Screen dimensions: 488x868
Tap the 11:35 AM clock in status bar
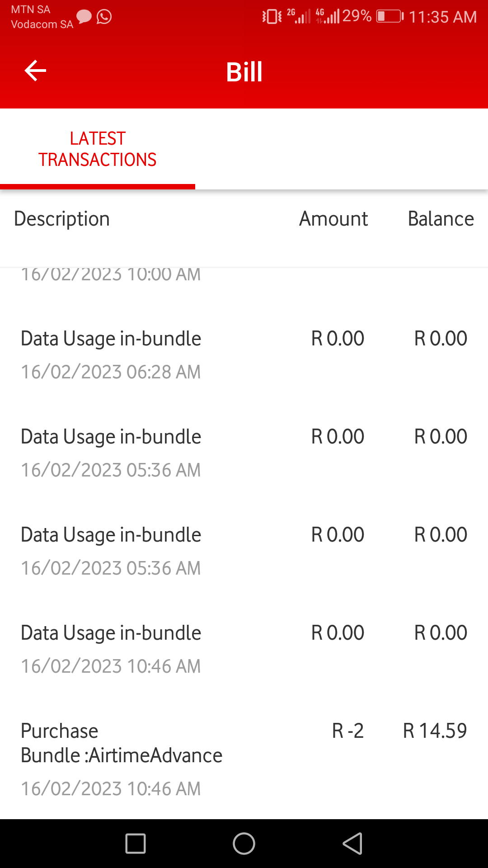(x=442, y=17)
